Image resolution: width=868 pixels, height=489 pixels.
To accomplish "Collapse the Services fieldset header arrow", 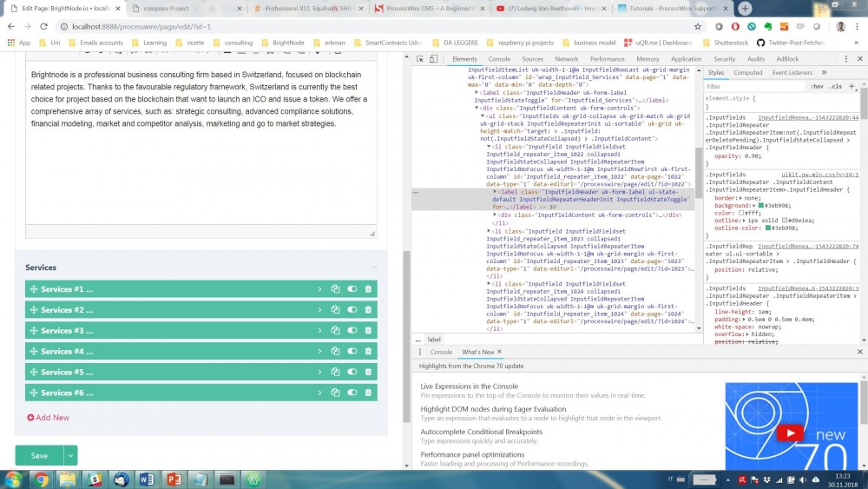I will pyautogui.click(x=375, y=268).
